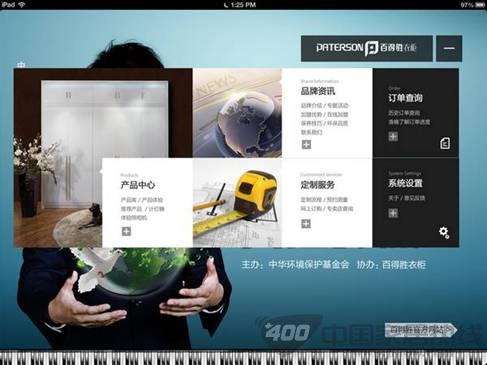Click the settings gear icon
Image resolution: width=487 pixels, height=365 pixels.
click(444, 232)
